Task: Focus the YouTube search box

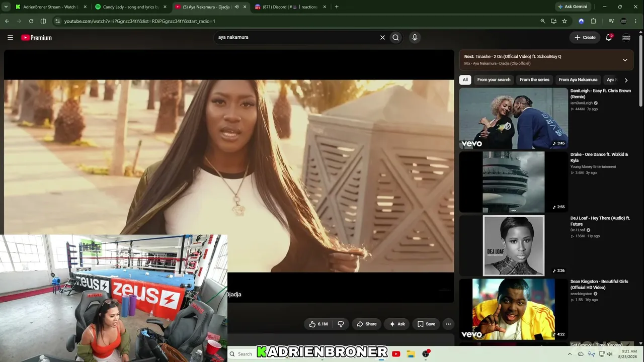Action: 297,37
